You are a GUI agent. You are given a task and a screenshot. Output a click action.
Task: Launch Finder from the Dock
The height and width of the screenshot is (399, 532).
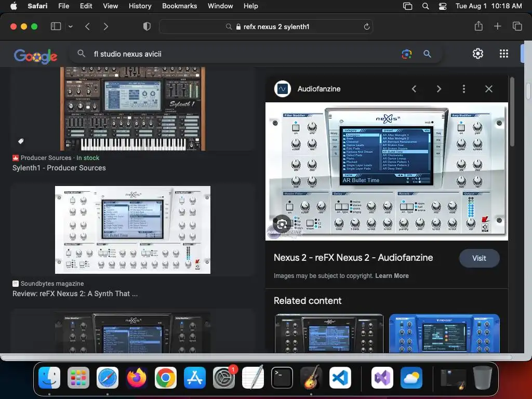pos(49,377)
